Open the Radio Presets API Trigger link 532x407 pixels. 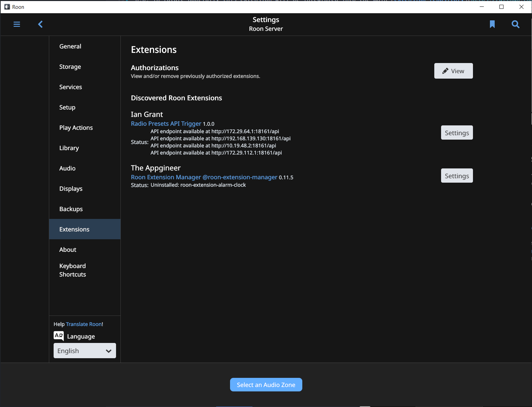click(x=166, y=124)
